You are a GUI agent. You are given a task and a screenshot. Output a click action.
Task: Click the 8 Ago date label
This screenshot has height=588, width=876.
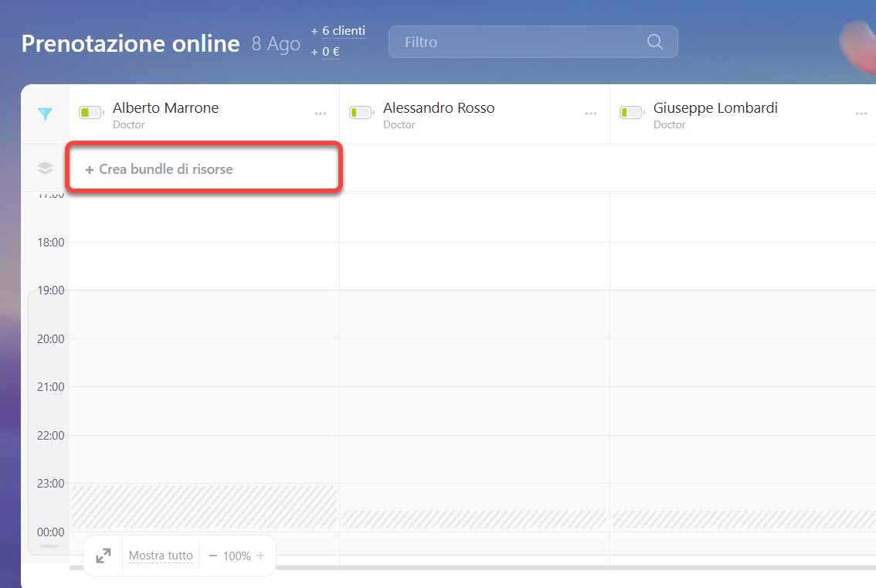(x=276, y=44)
